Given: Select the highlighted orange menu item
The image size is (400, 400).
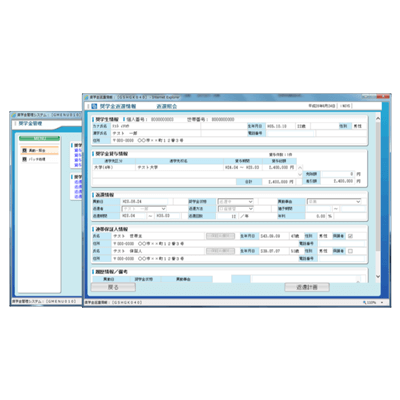Looking at the screenshot, I should pyautogui.click(x=39, y=151).
